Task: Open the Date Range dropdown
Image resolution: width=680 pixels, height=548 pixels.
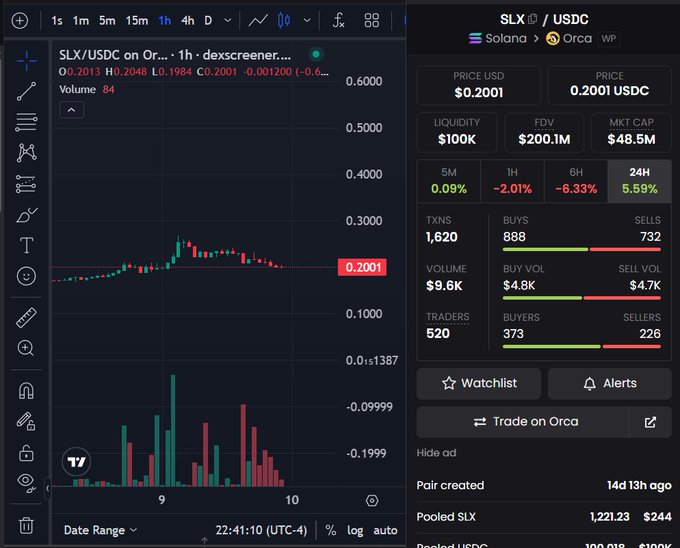Action: [100, 530]
